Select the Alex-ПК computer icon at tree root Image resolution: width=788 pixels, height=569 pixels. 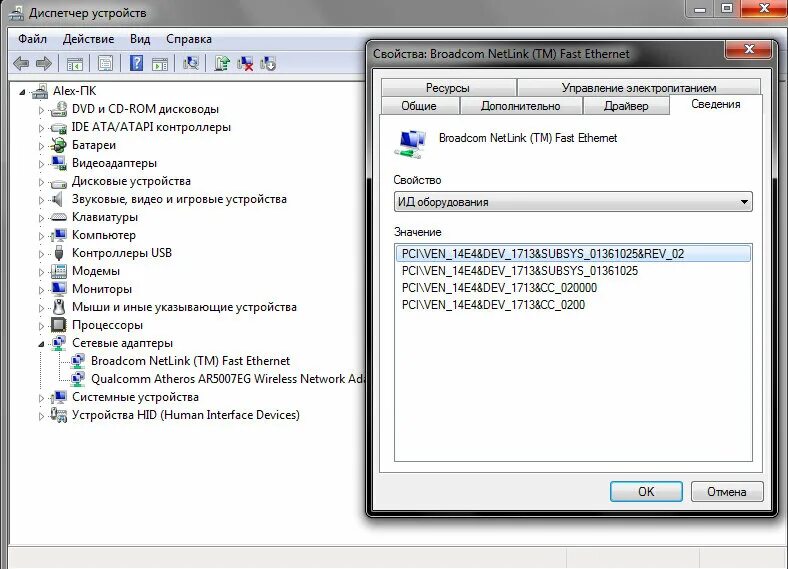(40, 91)
